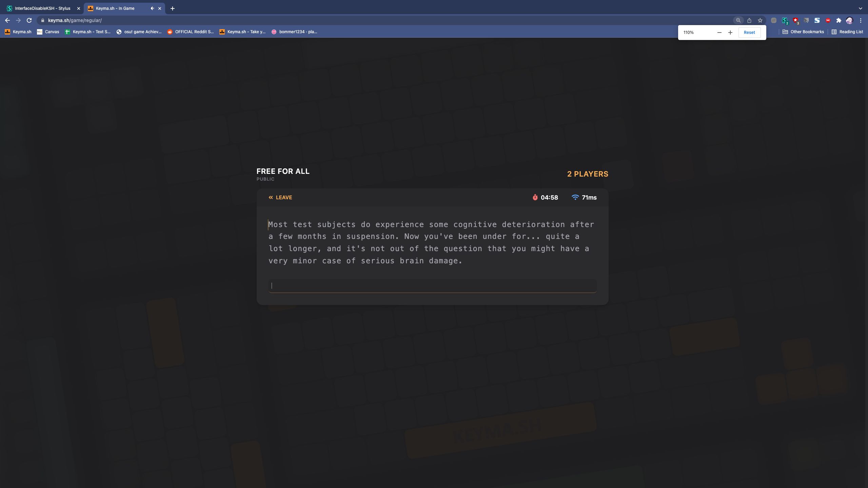Open the osu! game Achiev... bookmark
The height and width of the screenshot is (488, 868).
(x=139, y=32)
